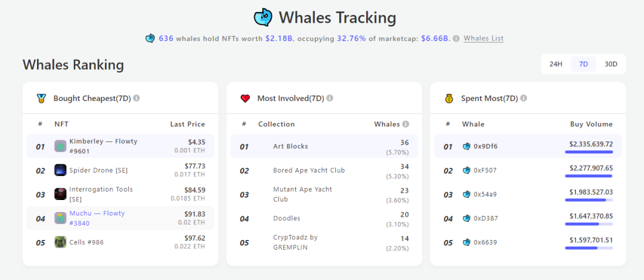The height and width of the screenshot is (280, 644).
Task: Click info icon next to Bought Cheapest(7D)
Action: (137, 99)
